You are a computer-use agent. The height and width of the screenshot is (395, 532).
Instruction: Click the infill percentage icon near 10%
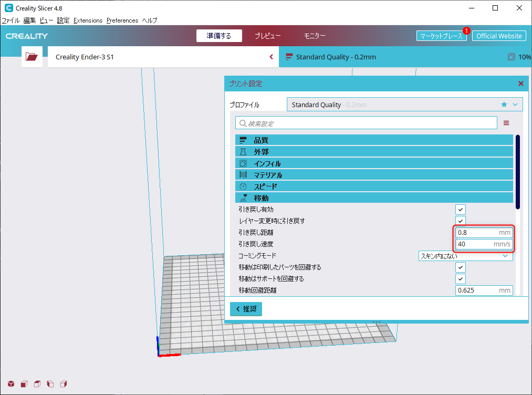(512, 57)
